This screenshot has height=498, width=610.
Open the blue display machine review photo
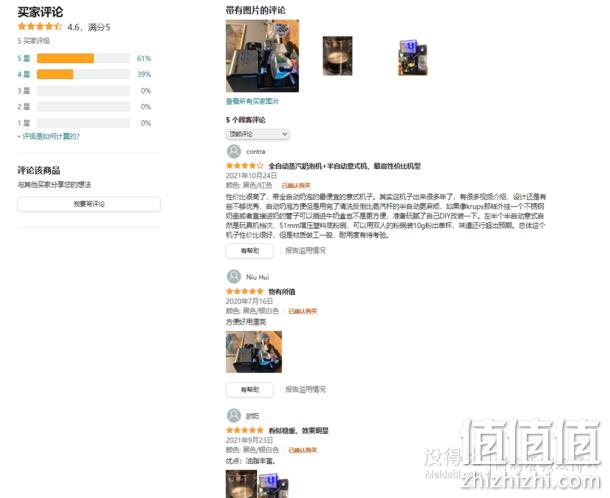click(413, 57)
